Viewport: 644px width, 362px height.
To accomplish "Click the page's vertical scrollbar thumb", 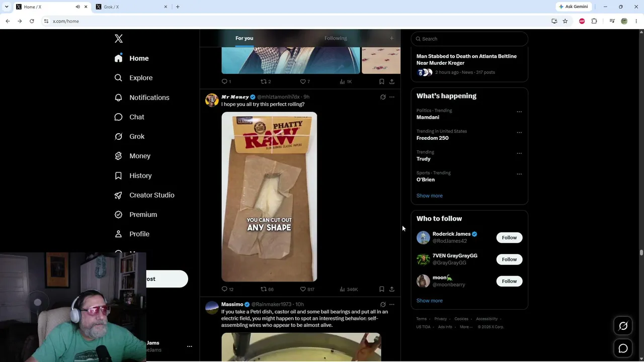I will click(x=641, y=252).
